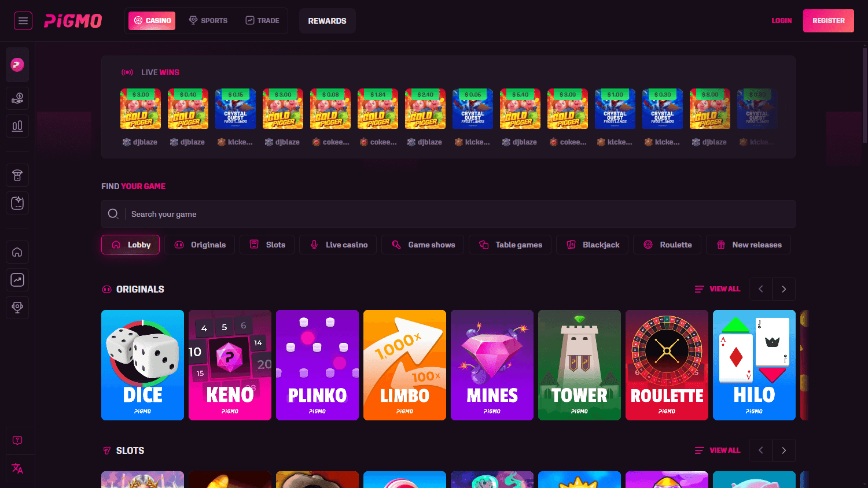Focus the Search your game field
Image resolution: width=868 pixels, height=488 pixels.
pyautogui.click(x=448, y=214)
